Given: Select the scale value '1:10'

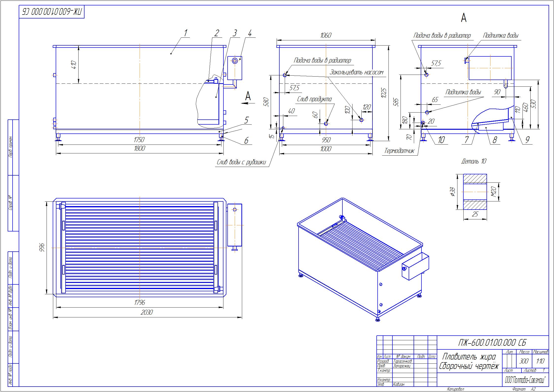Looking at the screenshot, I should [x=540, y=361].
